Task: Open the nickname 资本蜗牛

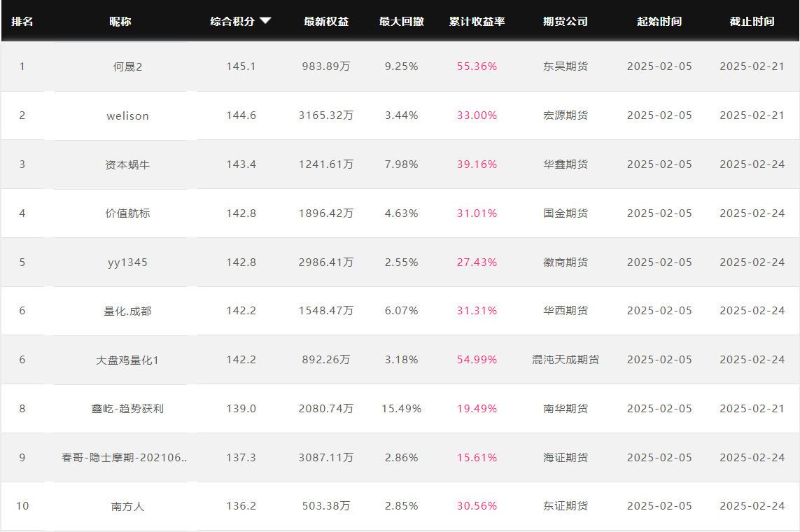Action: tap(127, 164)
